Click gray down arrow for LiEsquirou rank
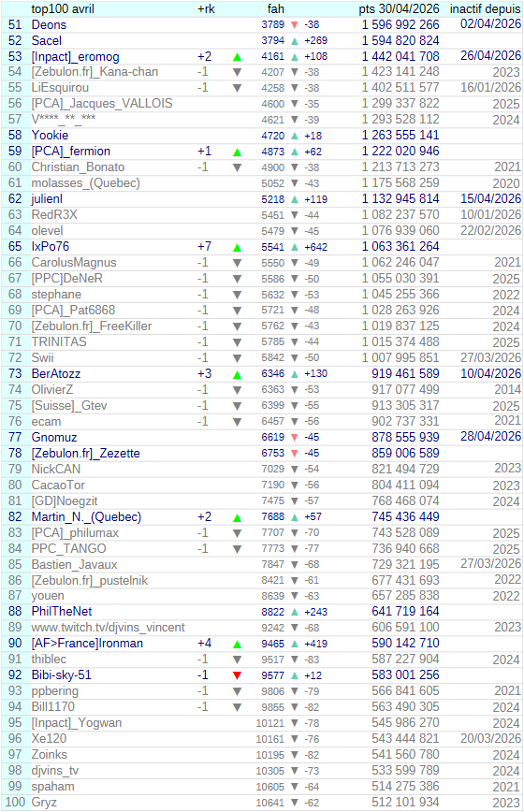The image size is (524, 812). (x=237, y=88)
